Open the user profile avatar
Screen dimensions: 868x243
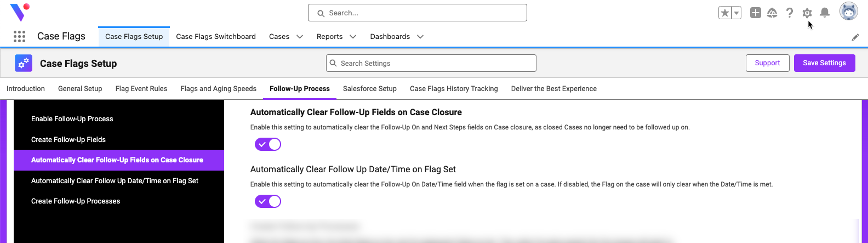coord(849,12)
